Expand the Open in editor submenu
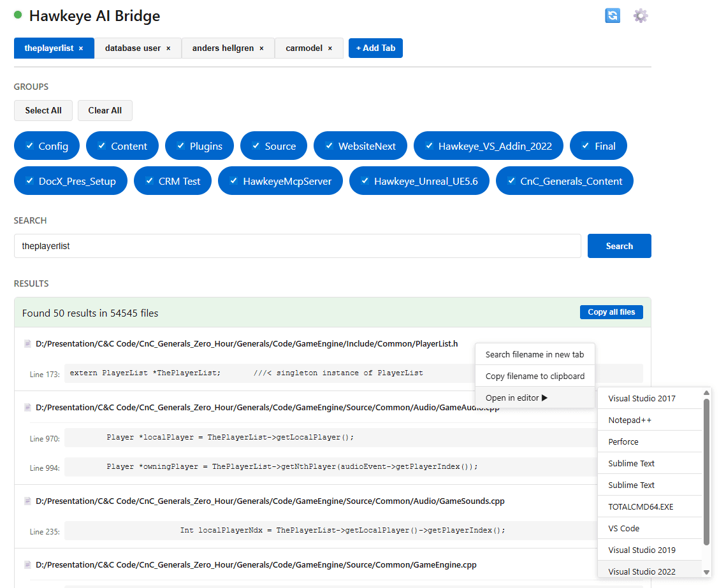 pos(535,398)
